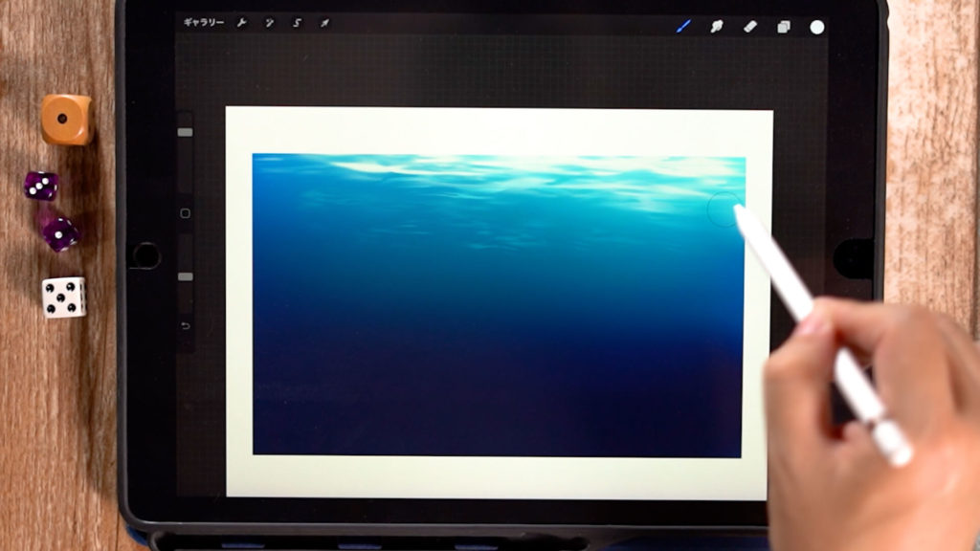Tap the mid-blue center of the ocean painting
The width and height of the screenshot is (980, 551).
point(498,287)
